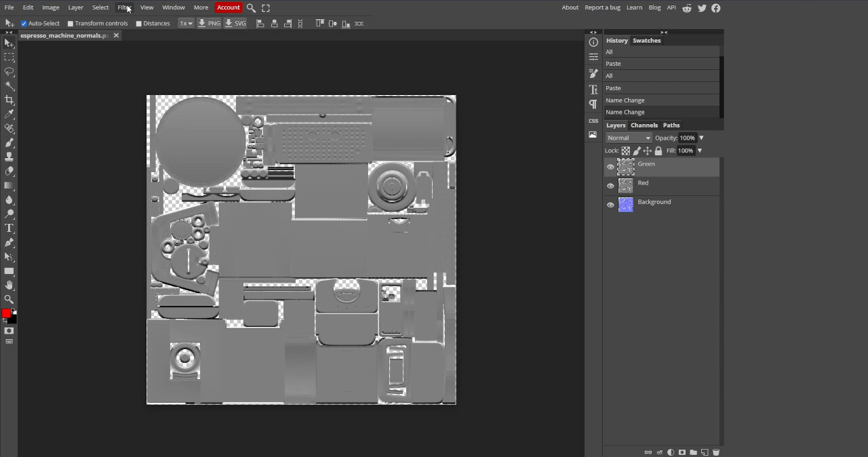Click the foreground color swatch

(x=7, y=312)
